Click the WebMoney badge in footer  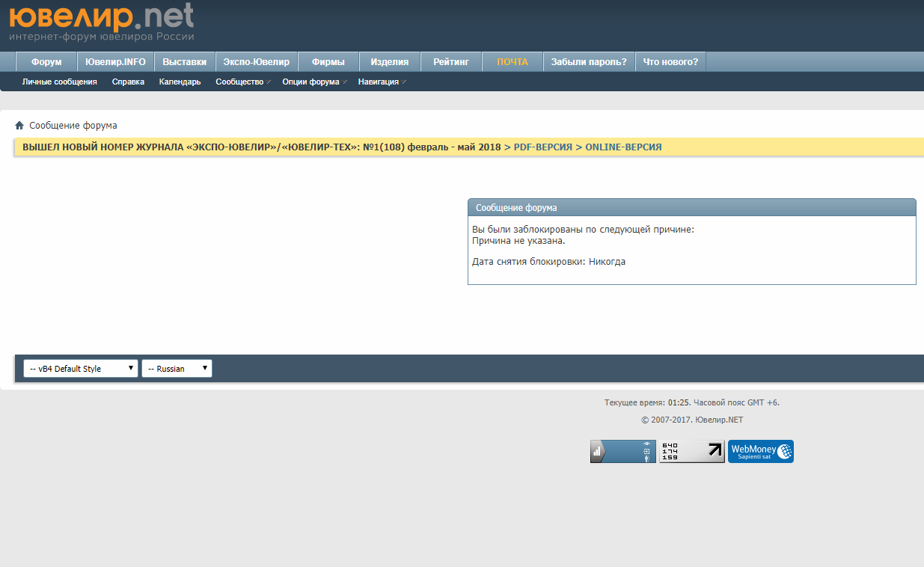coord(760,451)
